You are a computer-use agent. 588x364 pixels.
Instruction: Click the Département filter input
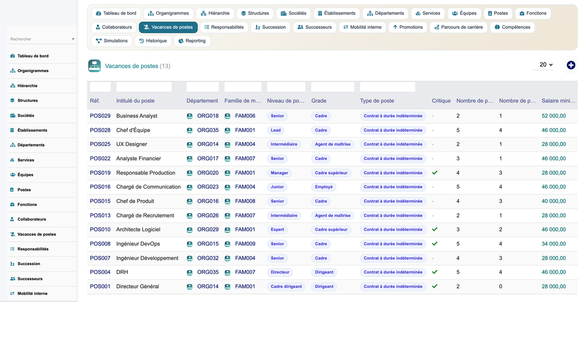pyautogui.click(x=202, y=87)
